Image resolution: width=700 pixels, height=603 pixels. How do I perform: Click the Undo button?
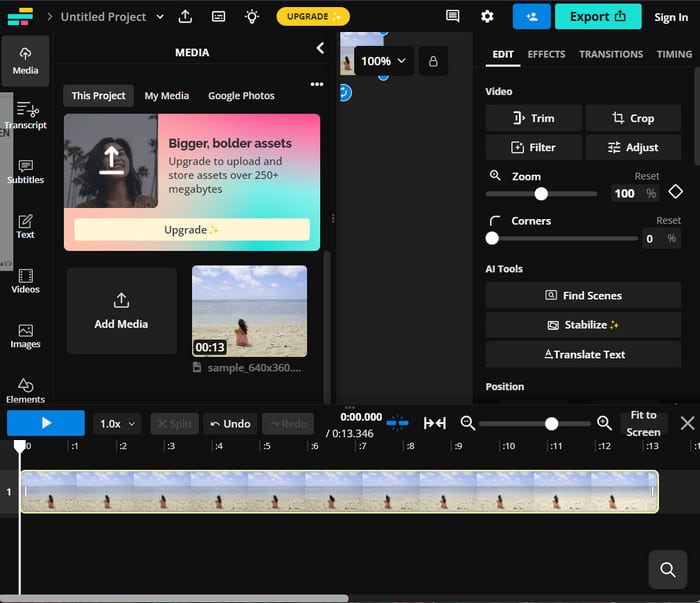pos(230,424)
